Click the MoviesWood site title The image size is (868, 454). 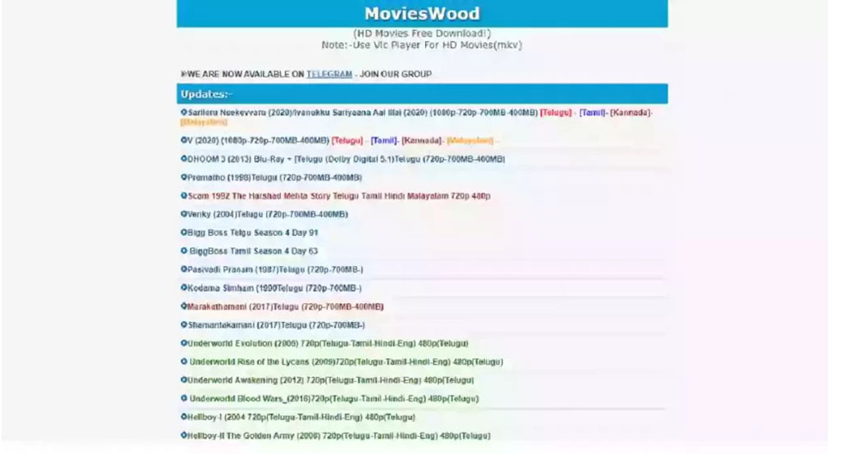click(422, 13)
